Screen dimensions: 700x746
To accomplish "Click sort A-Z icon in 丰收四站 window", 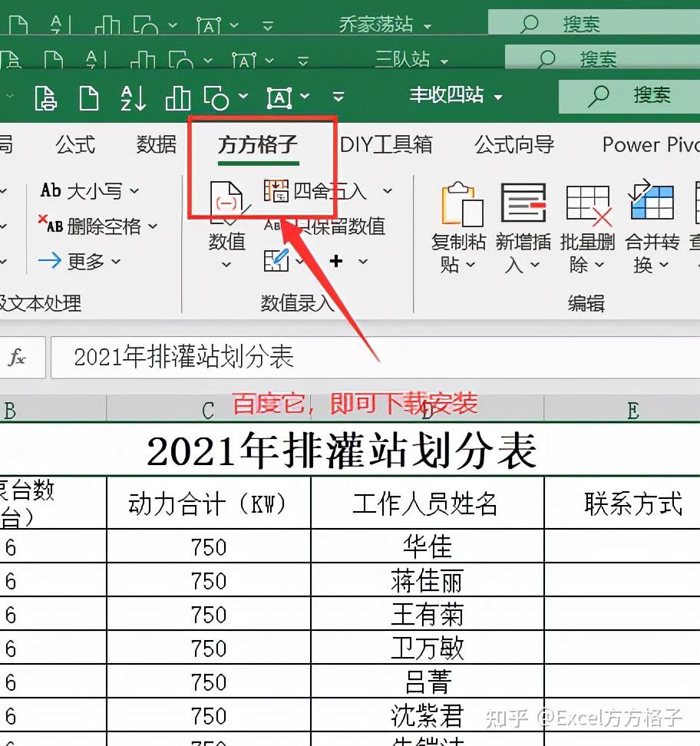I will [x=133, y=98].
